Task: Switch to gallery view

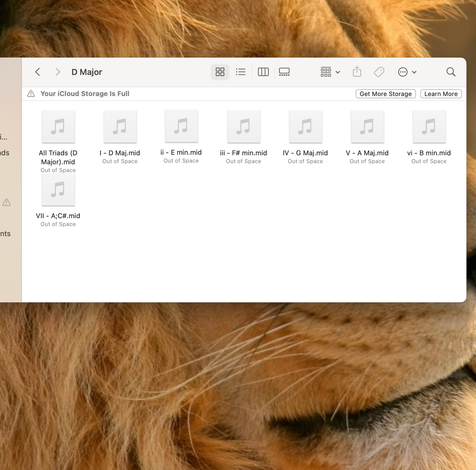Action: tap(284, 72)
